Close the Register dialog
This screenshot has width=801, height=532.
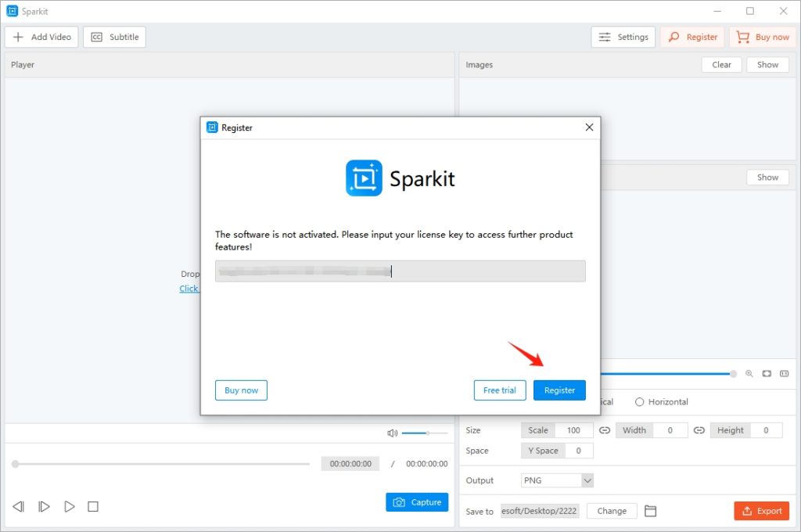[x=589, y=128]
